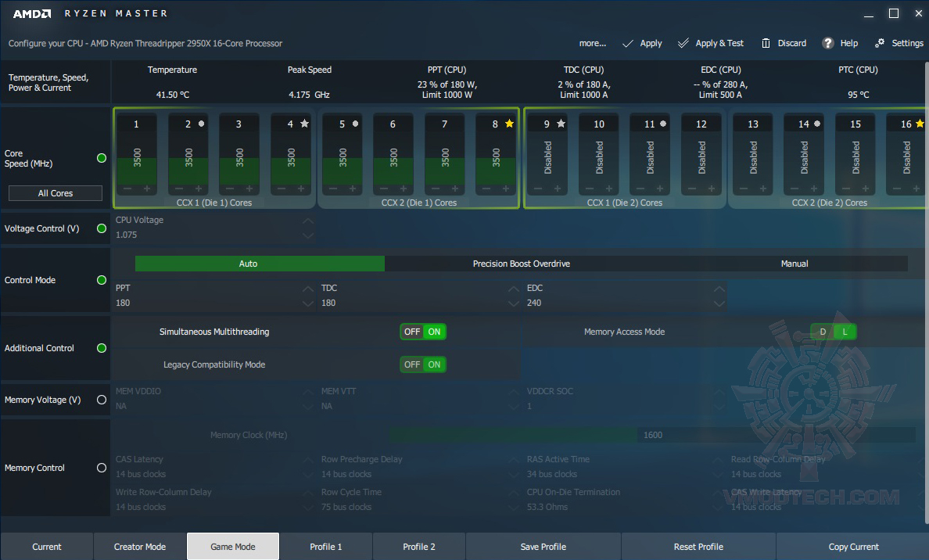Open Settings via the gear icon
929x560 pixels.
880,43
